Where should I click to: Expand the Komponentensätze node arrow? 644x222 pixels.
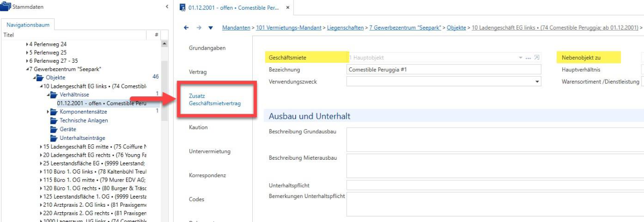(x=48, y=112)
